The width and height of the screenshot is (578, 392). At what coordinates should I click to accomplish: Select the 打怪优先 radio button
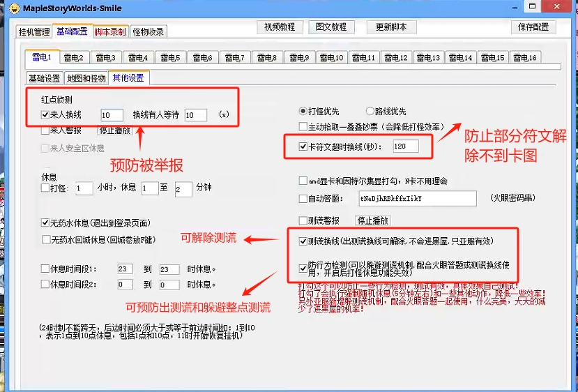point(303,111)
